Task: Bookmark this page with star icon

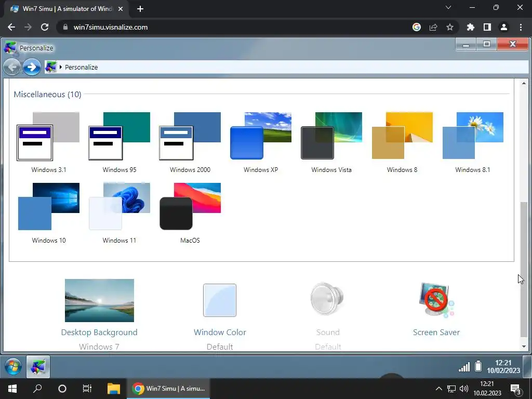Action: (450, 27)
